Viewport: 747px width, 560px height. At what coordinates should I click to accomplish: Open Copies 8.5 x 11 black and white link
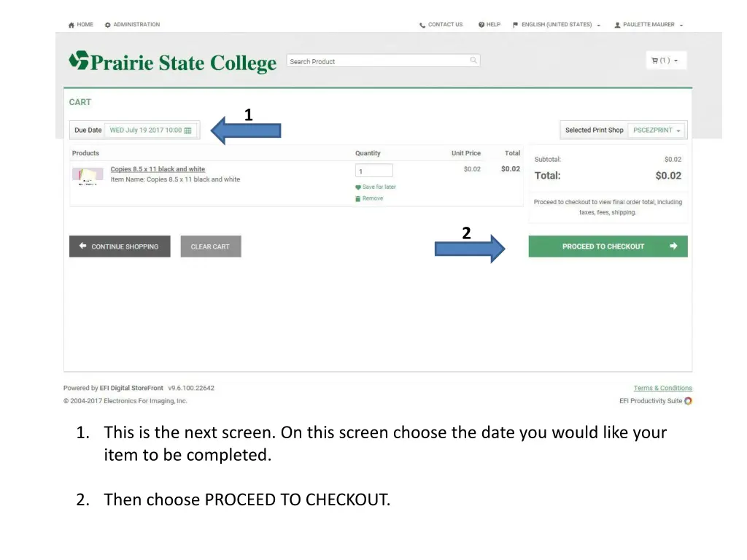[158, 169]
